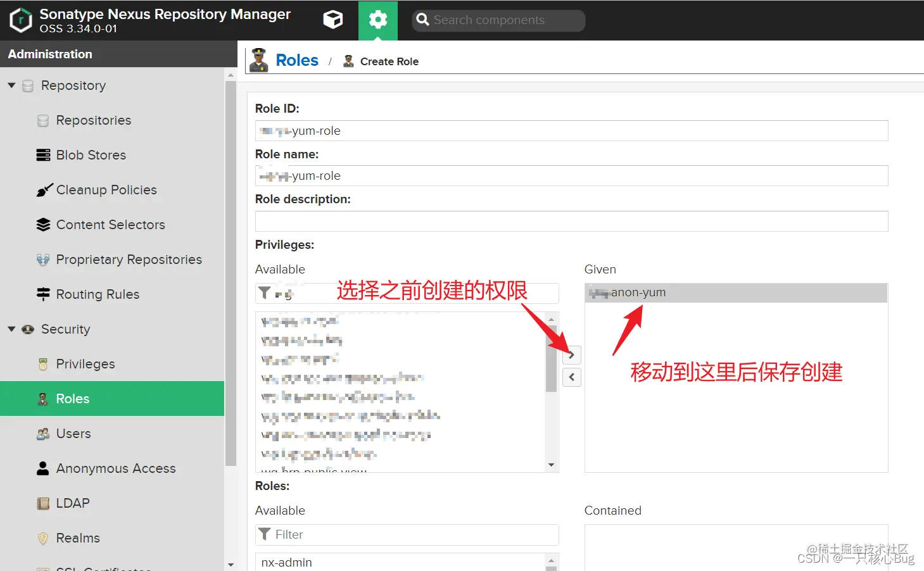Open Routing Rules in the sidebar
924x571 pixels.
(98, 294)
